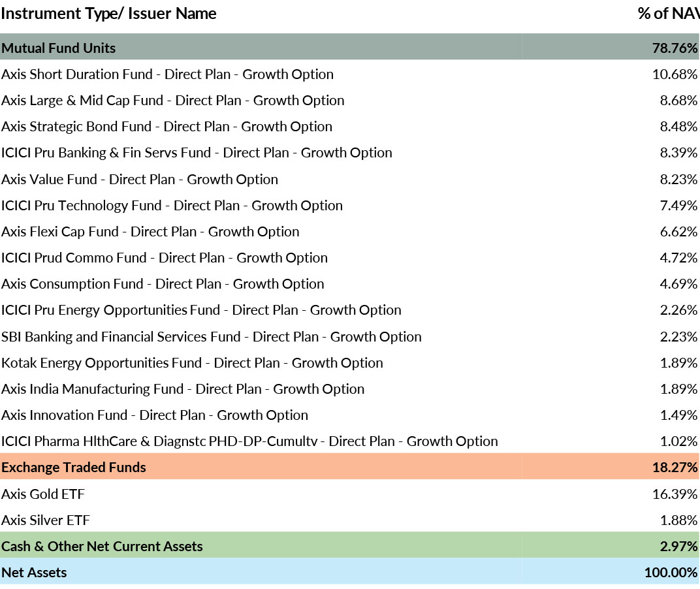Image resolution: width=700 pixels, height=589 pixels.
Task: Click the ICICI Pru Technology Fund entry
Action: (x=172, y=206)
